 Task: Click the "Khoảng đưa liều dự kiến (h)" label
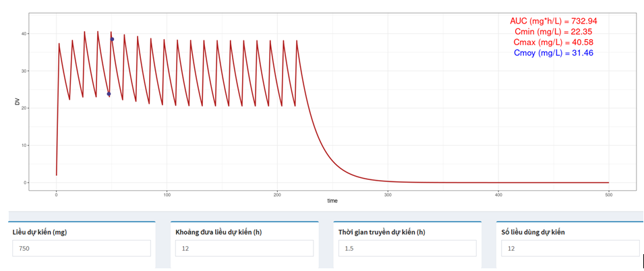click(x=219, y=232)
